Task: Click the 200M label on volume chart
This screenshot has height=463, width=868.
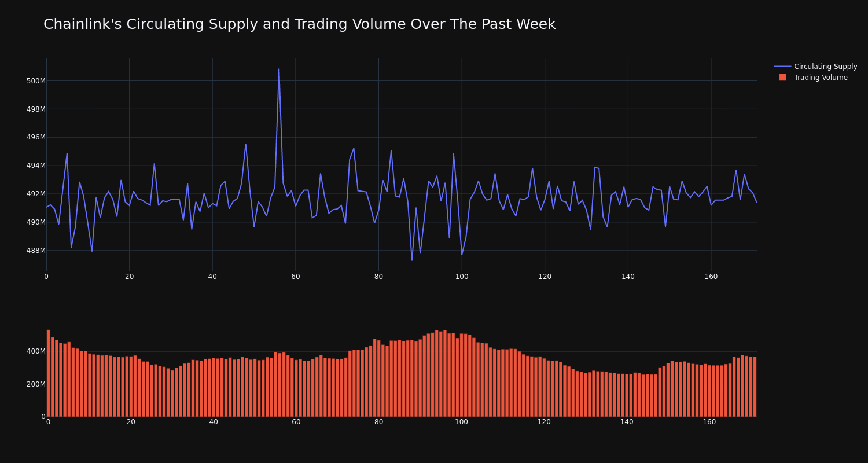Action: click(36, 384)
